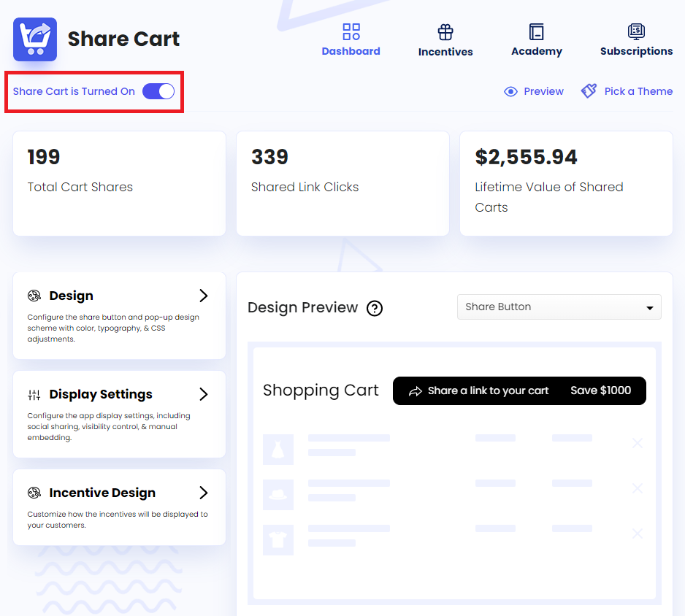Click the Design Preview help icon
Viewport: 685px width, 616px height.
point(375,309)
